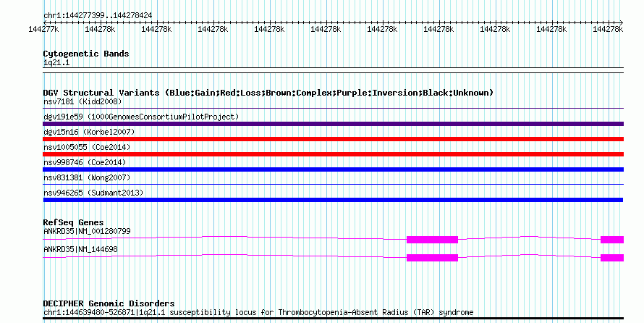
Task: Click the right-edge exon of NM_144698
Action: click(612, 258)
